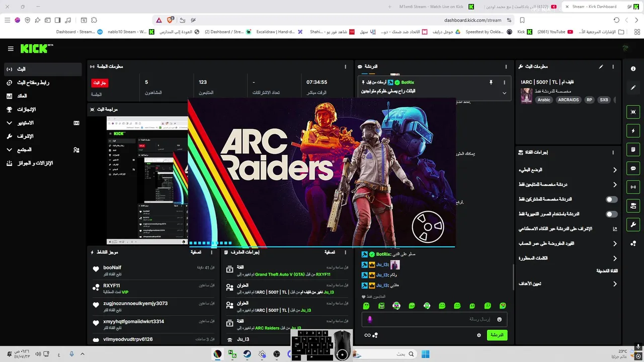
Task: Click the Brave Shields lion icon in the address bar
Action: tap(171, 20)
